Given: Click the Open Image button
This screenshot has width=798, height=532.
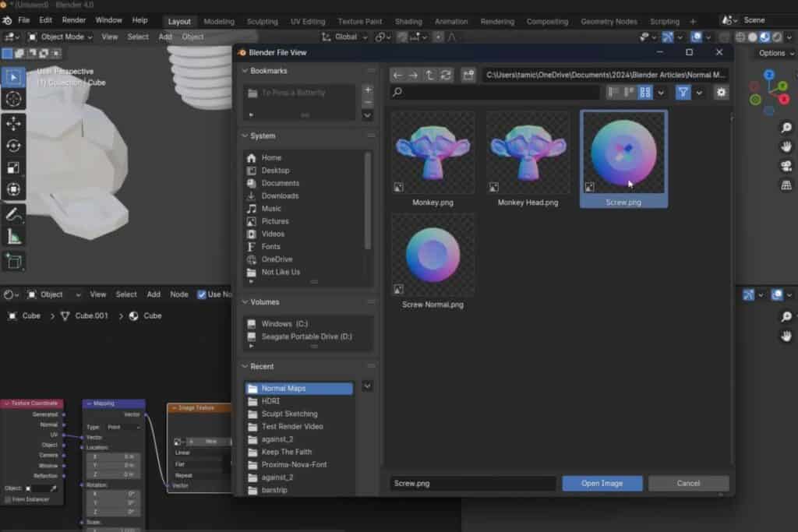Looking at the screenshot, I should (x=602, y=483).
